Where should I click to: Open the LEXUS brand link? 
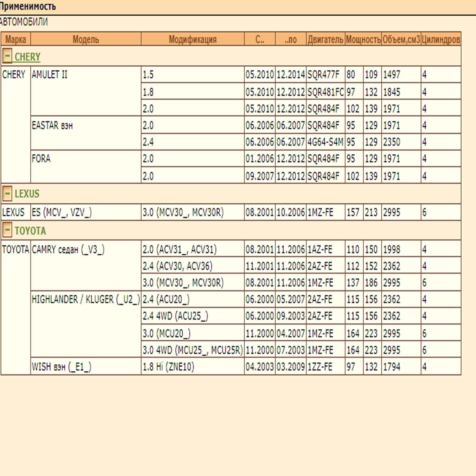tap(27, 194)
